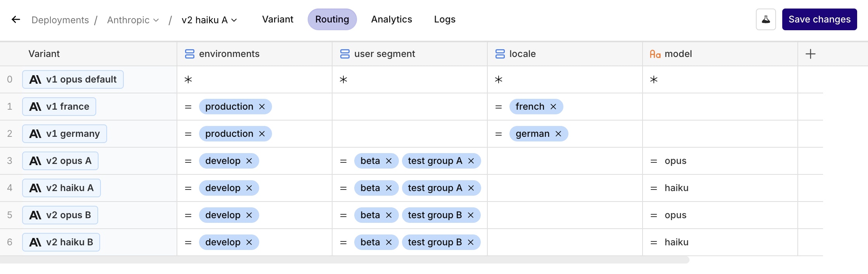Select the Variant tab

[277, 19]
